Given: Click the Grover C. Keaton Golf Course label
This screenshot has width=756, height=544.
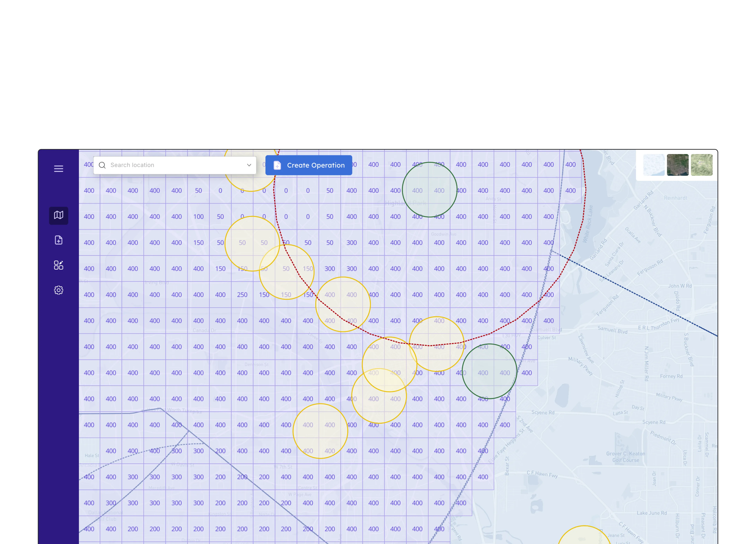Looking at the screenshot, I should point(626,457).
